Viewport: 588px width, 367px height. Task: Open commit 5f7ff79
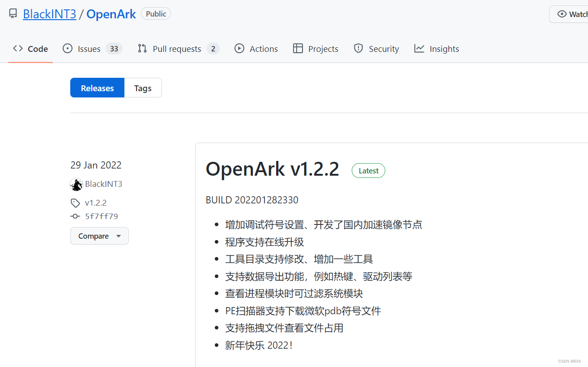[102, 216]
